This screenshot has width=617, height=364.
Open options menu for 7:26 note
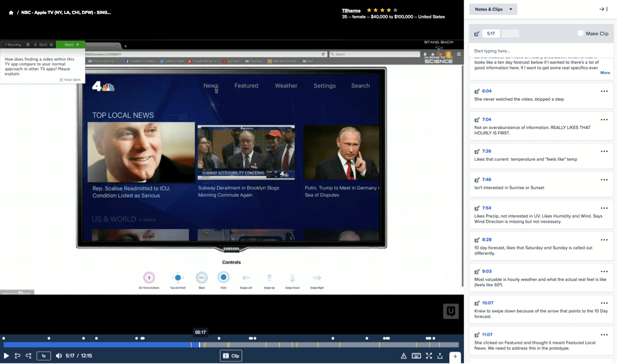point(604,152)
